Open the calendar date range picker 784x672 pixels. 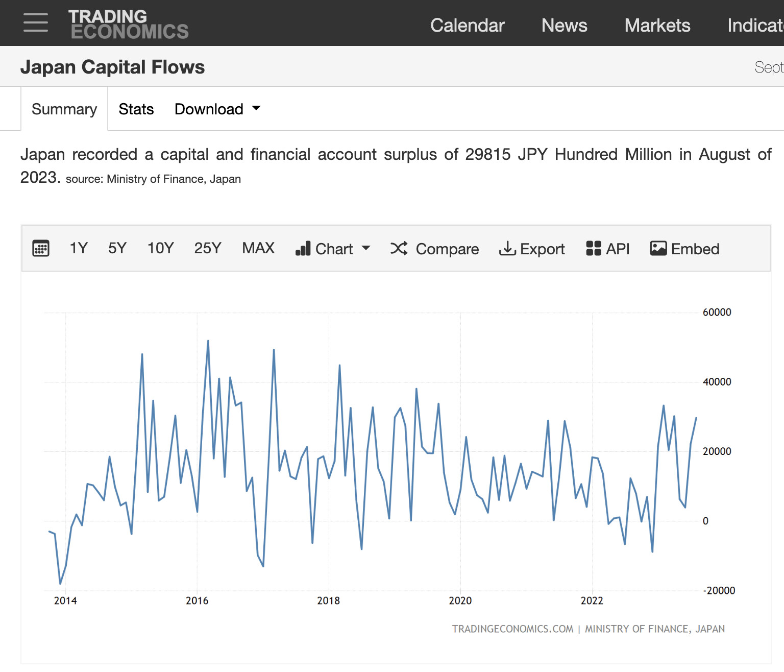tap(41, 249)
